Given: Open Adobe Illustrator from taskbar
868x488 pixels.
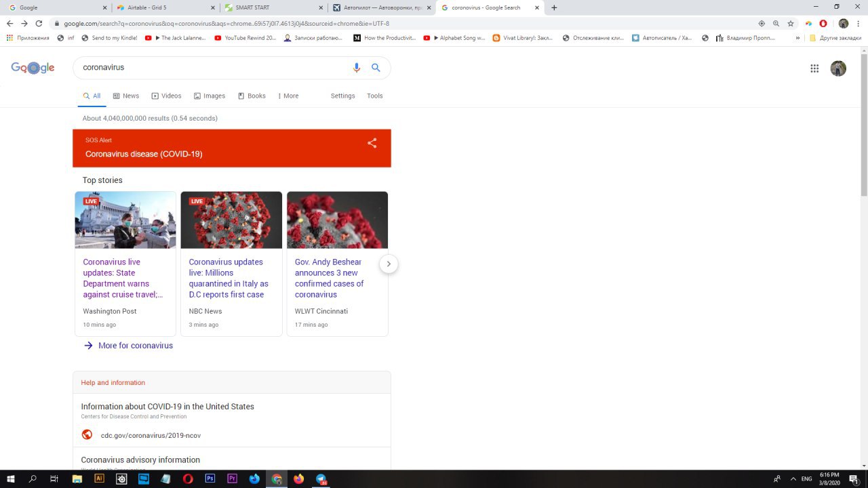Looking at the screenshot, I should (99, 479).
